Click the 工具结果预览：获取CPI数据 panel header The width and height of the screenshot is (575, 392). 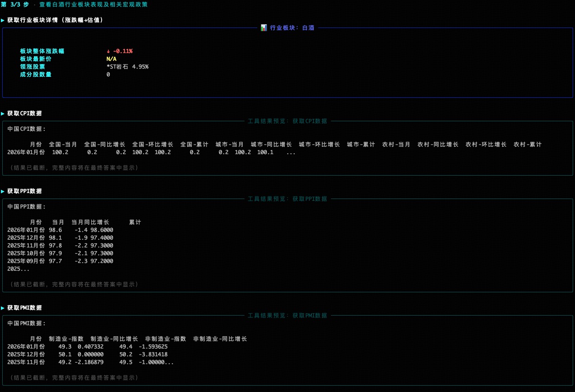click(287, 121)
